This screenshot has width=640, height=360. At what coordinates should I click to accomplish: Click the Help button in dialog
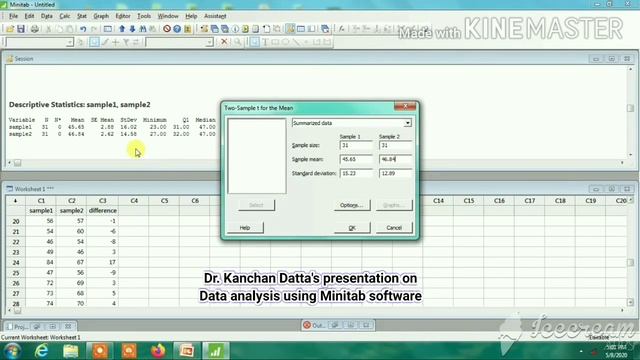245,228
